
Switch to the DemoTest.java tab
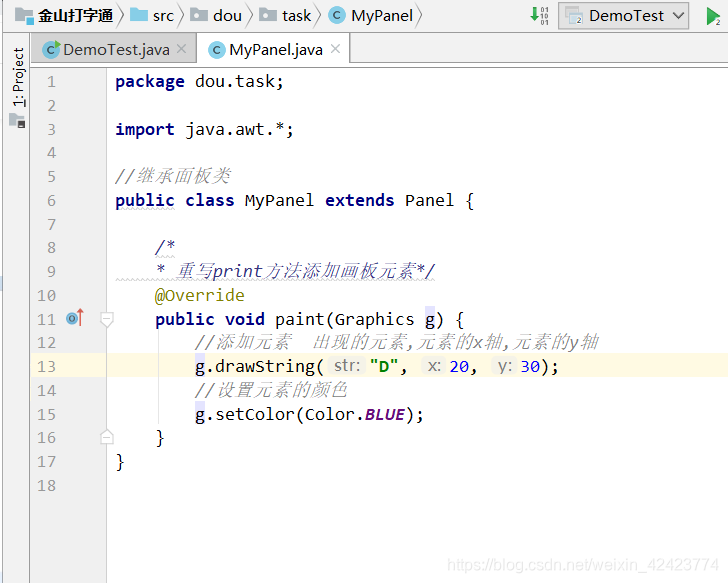[116, 50]
